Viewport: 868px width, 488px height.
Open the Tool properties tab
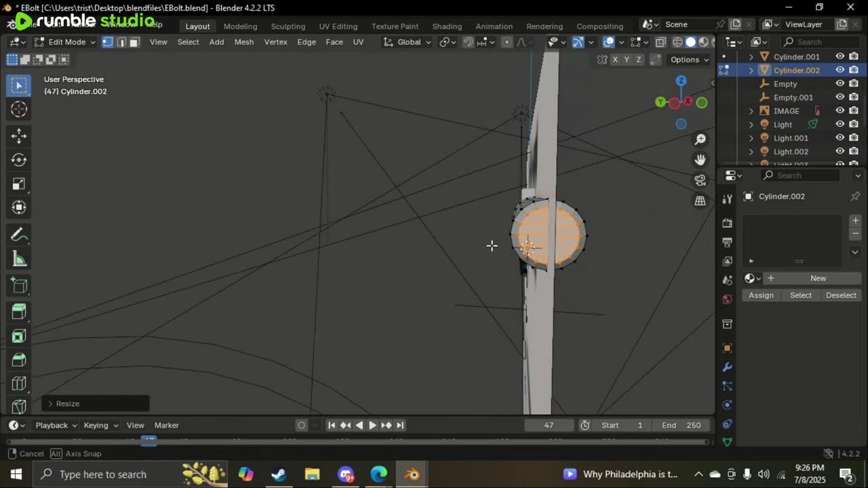pos(727,199)
